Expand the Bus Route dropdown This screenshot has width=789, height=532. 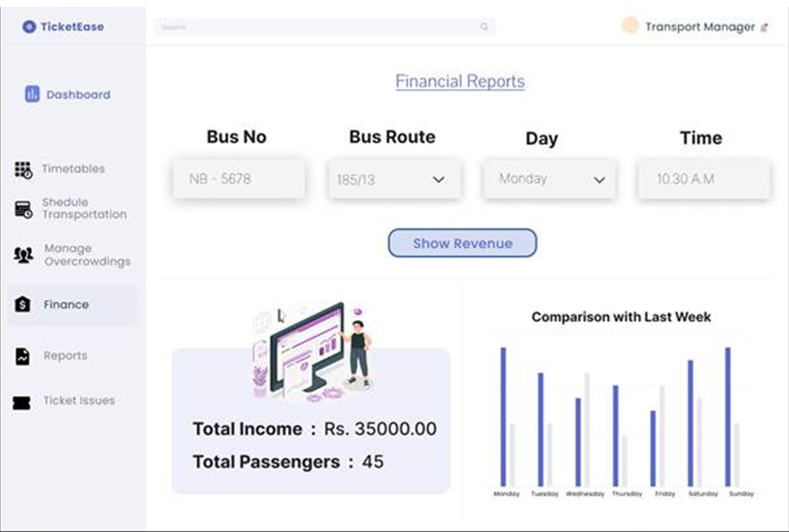(x=394, y=180)
